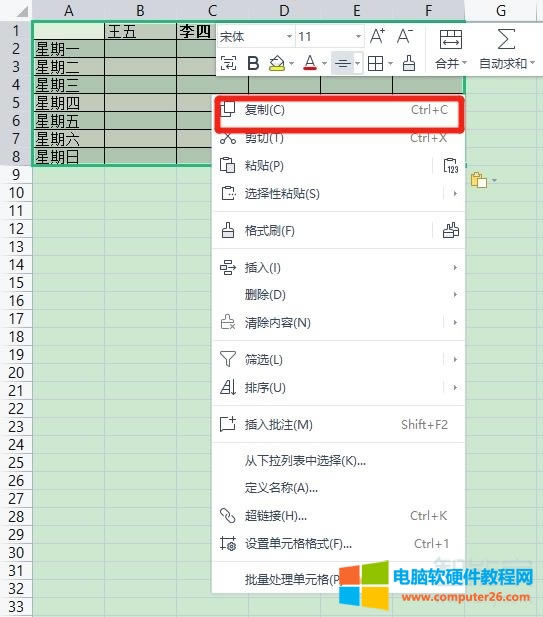Click the Copy option in context menu
The height and width of the screenshot is (617, 543).
339,110
